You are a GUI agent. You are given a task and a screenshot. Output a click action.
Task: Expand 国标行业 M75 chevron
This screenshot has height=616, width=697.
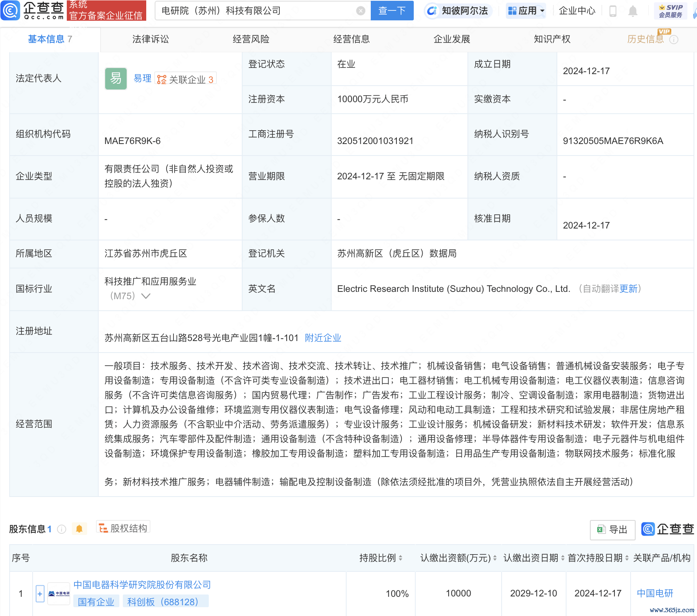(x=145, y=296)
